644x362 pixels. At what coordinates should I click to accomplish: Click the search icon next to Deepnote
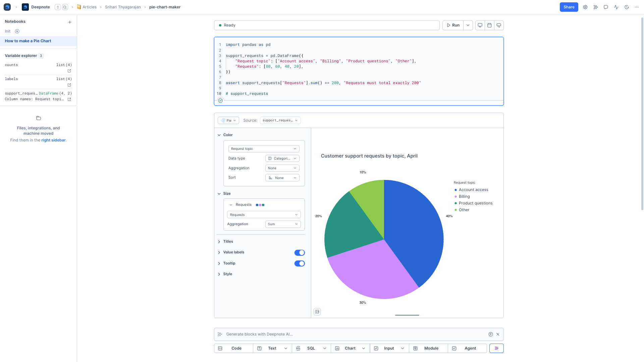(x=65, y=7)
